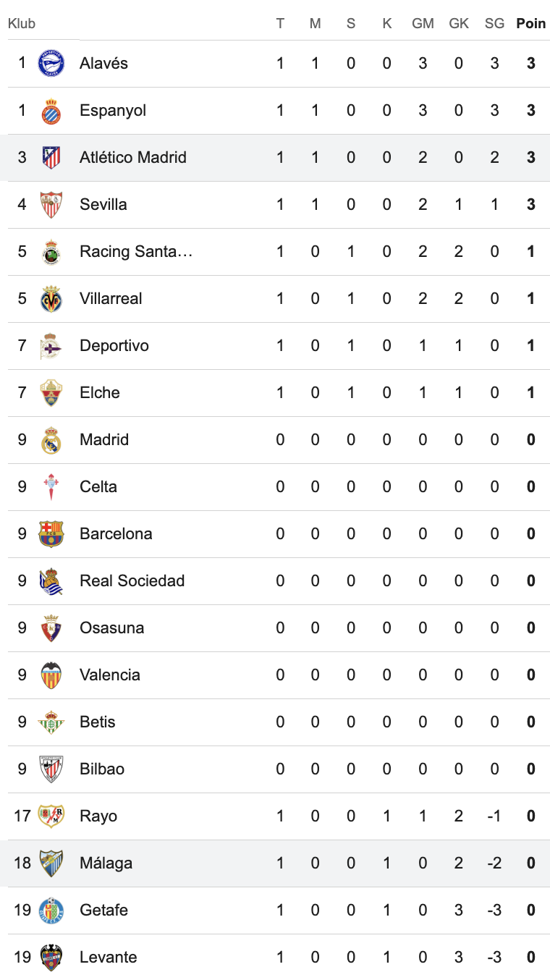Click the Atlético Madrid crest icon

point(51,158)
